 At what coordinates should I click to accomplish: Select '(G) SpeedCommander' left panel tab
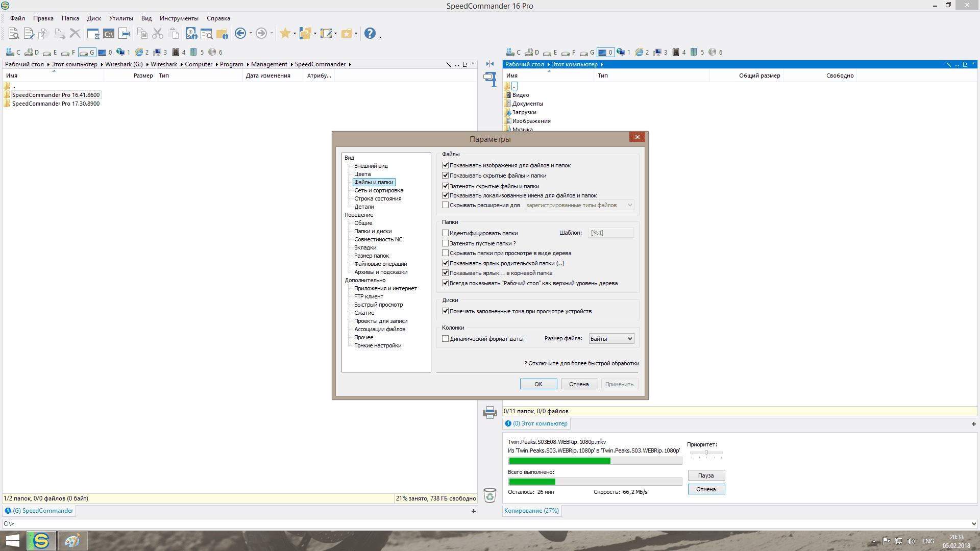39,511
